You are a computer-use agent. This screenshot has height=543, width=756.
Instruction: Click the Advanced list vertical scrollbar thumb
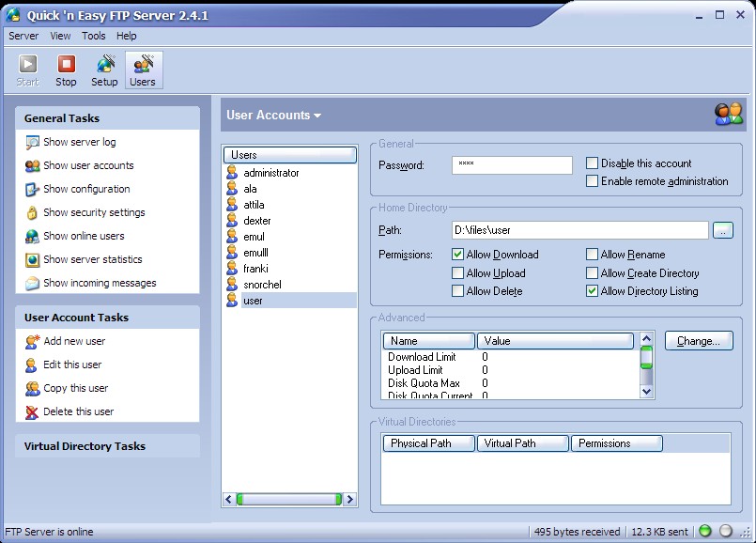[646, 357]
